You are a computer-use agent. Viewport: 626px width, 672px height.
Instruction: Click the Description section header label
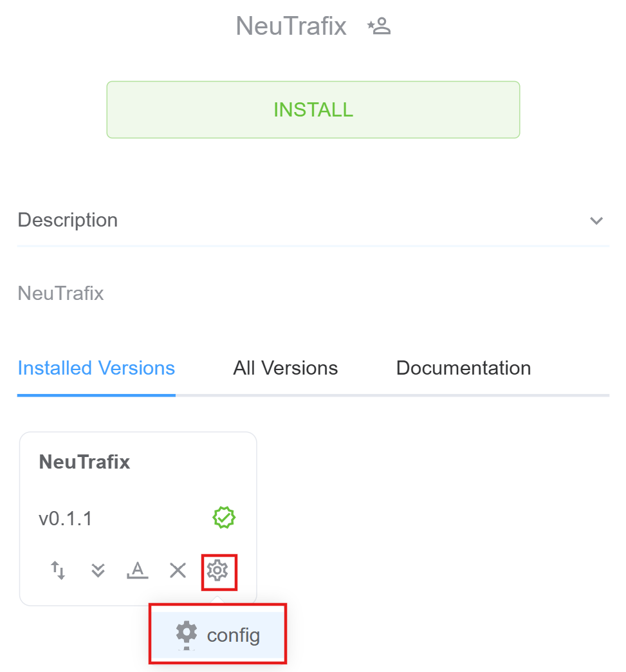pyautogui.click(x=68, y=220)
